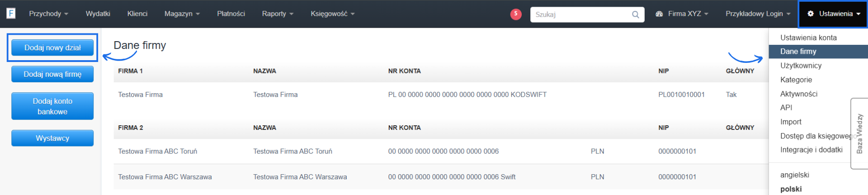Expand the Przychody dropdown menu
The height and width of the screenshot is (195, 868).
(48, 14)
